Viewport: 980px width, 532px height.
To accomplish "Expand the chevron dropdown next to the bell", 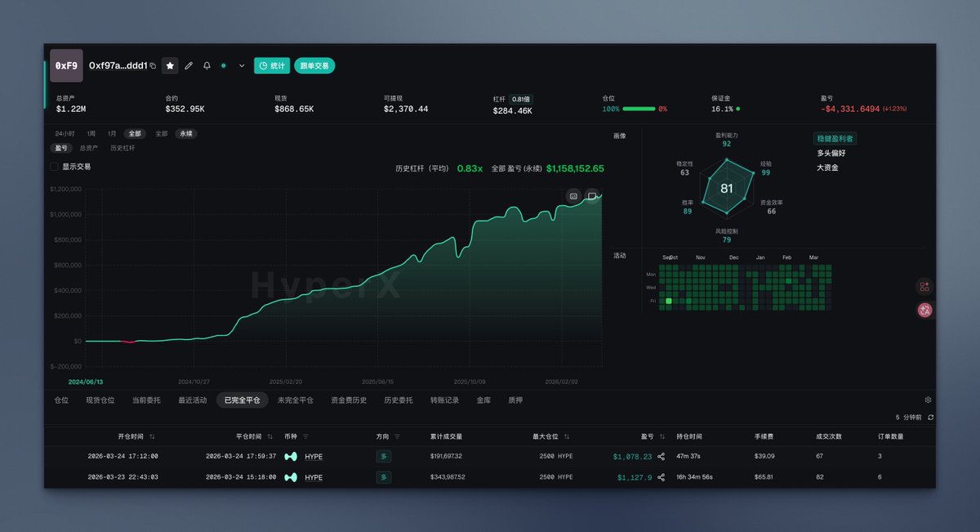I will [x=241, y=65].
